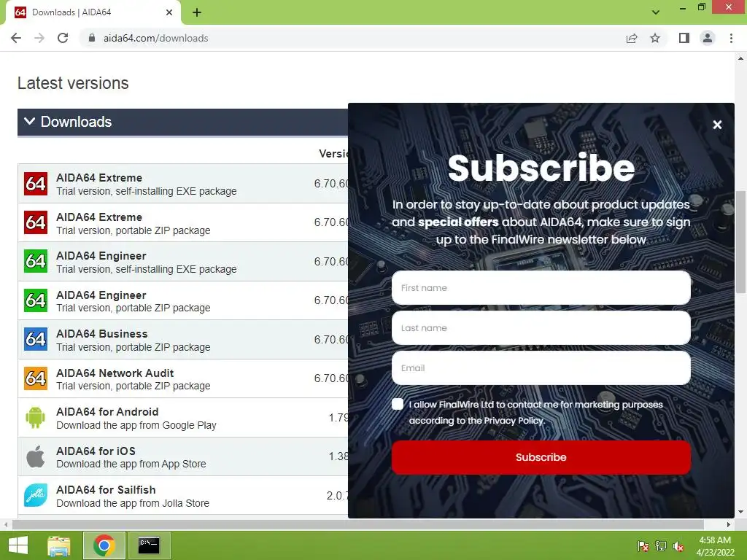Screen dimensions: 747x560
Task: Open the command prompt taskbar icon
Action: click(x=149, y=545)
